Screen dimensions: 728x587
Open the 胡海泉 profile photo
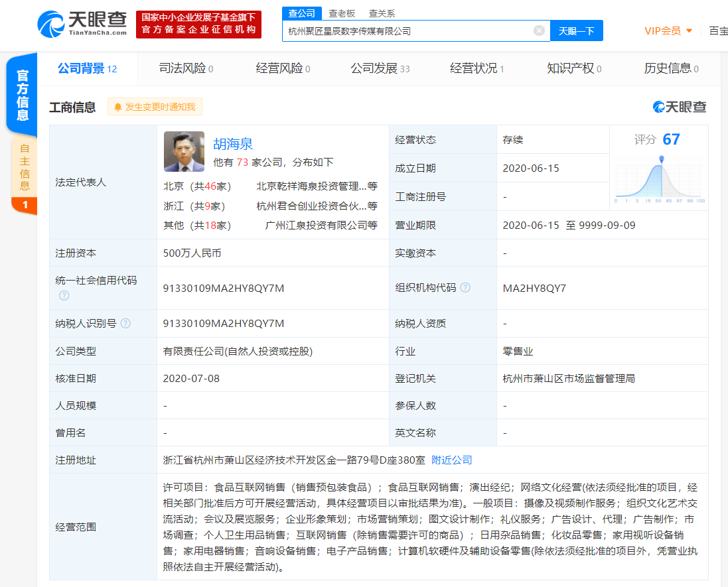(x=184, y=151)
